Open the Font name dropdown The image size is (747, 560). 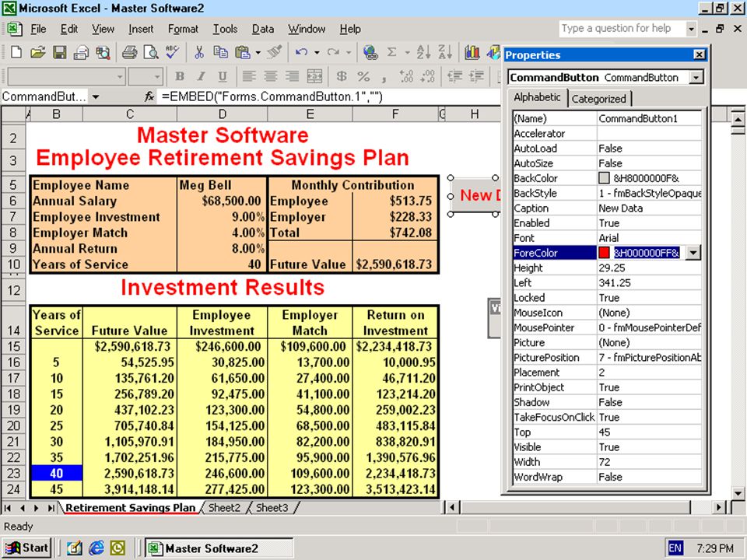[120, 76]
